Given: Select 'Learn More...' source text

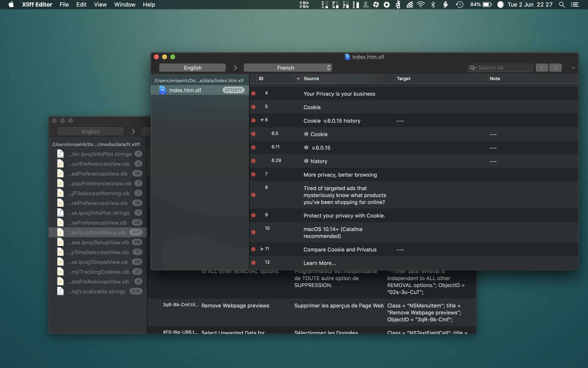Looking at the screenshot, I should [x=320, y=263].
